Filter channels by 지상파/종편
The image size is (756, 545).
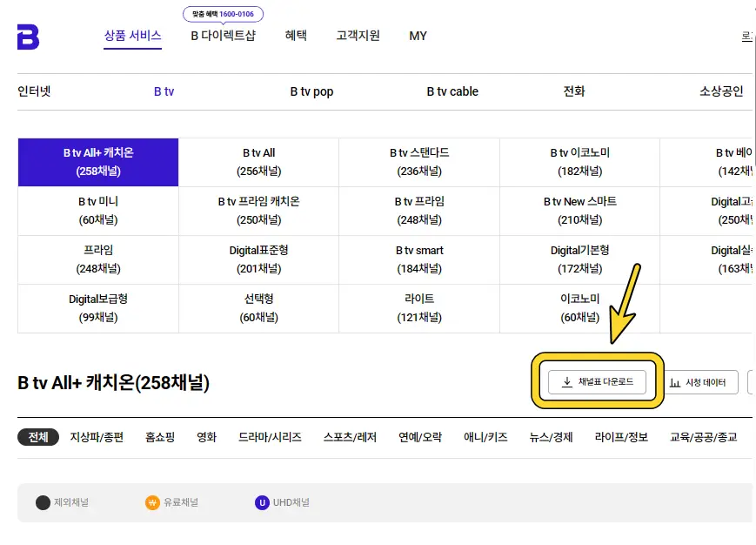coord(97,437)
